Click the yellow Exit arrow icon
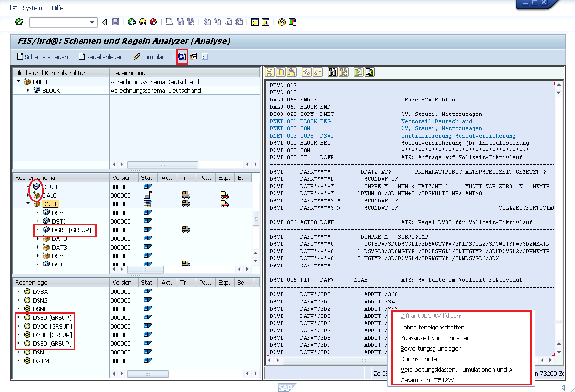The width and height of the screenshot is (575, 392). (x=142, y=23)
